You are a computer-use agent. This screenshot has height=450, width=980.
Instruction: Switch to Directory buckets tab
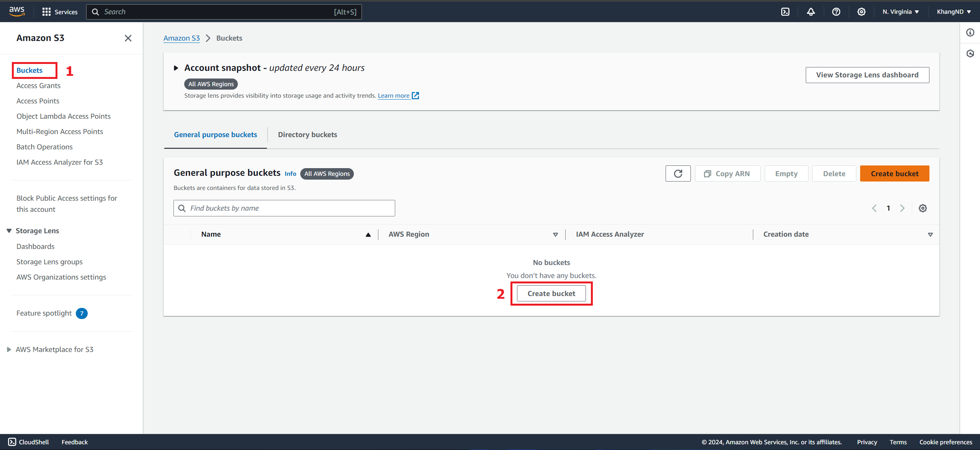[308, 134]
